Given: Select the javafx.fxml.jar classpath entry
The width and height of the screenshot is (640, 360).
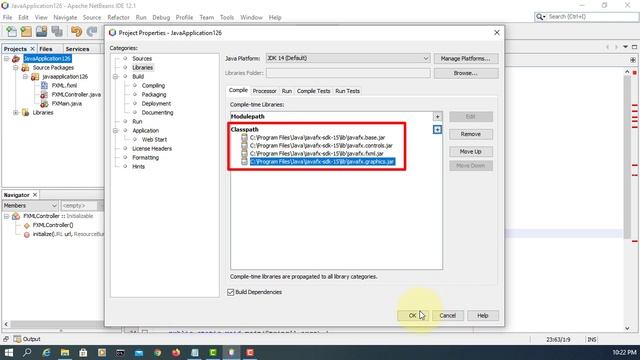Looking at the screenshot, I should (317, 153).
